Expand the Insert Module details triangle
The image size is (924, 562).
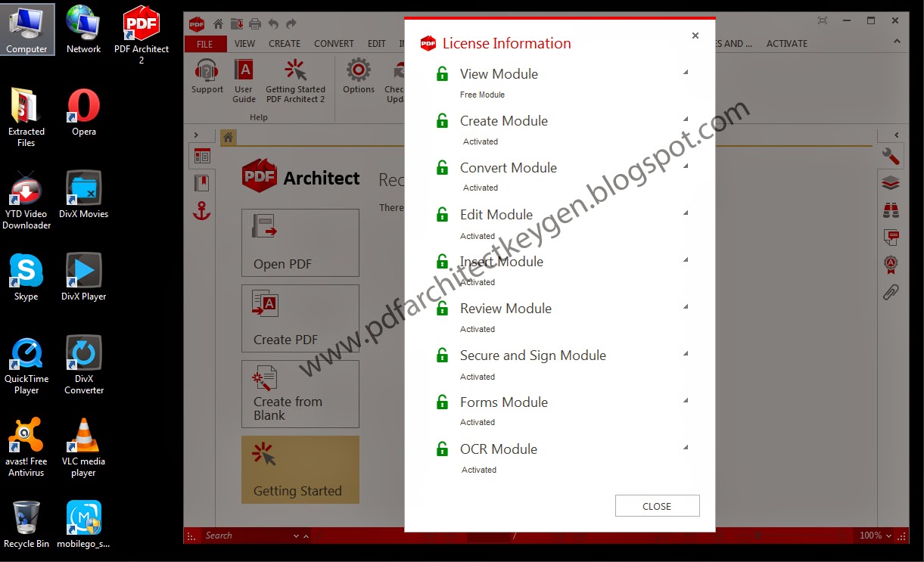(686, 260)
